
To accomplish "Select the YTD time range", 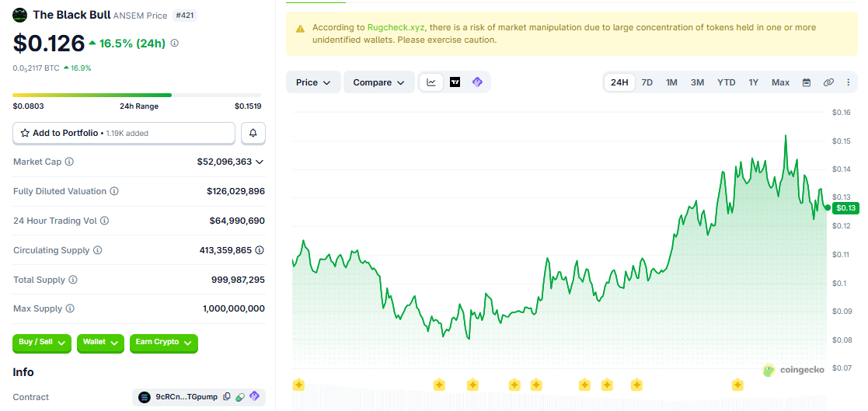I will [x=727, y=82].
